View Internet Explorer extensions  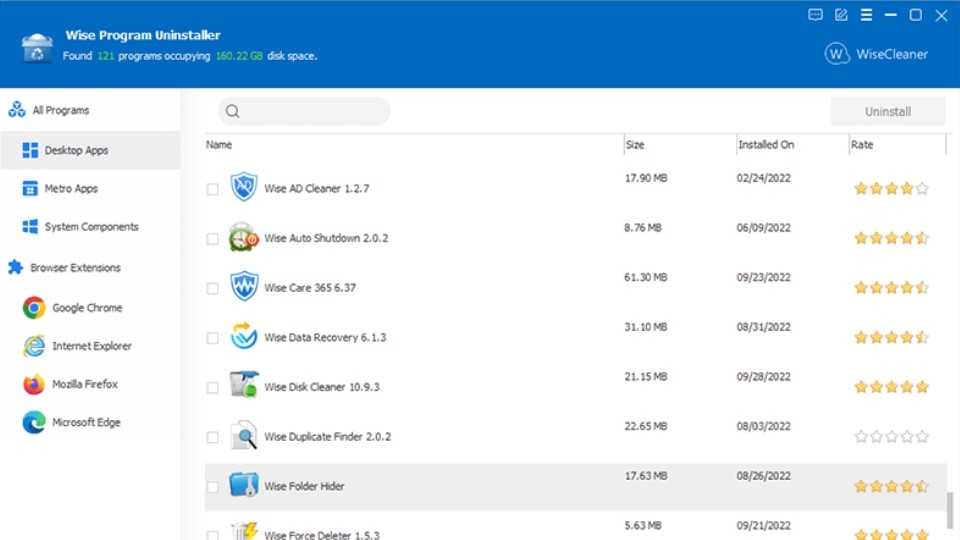point(91,346)
